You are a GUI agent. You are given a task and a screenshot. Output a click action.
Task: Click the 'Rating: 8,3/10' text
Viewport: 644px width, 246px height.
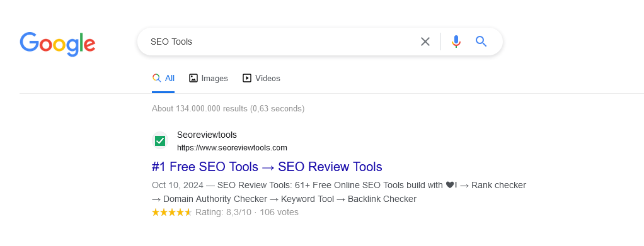coord(224,213)
